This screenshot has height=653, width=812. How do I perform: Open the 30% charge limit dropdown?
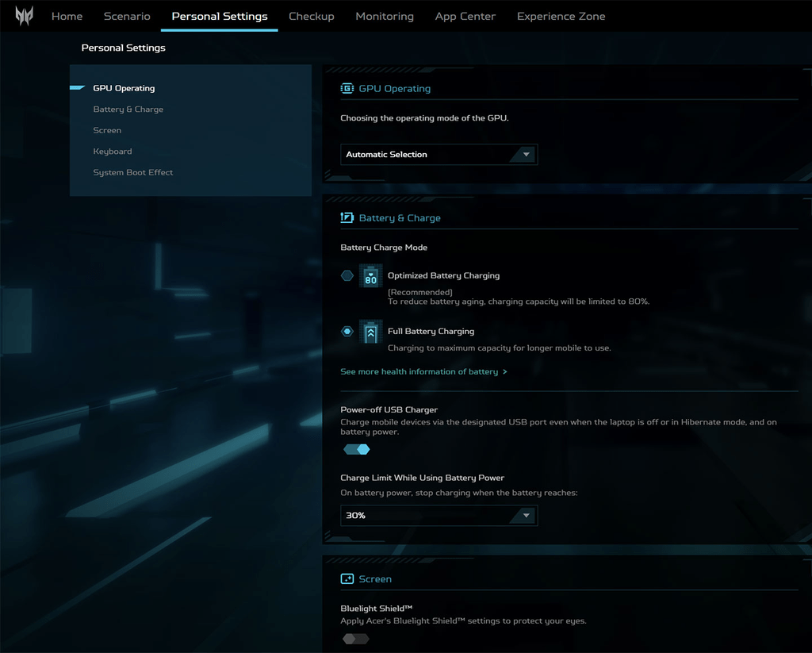[x=439, y=516]
